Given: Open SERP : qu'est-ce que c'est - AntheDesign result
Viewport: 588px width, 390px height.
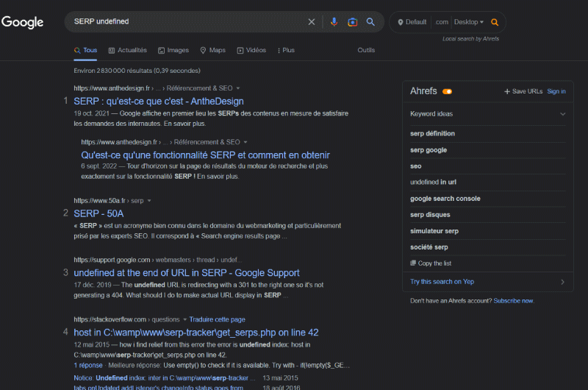Looking at the screenshot, I should 159,102.
